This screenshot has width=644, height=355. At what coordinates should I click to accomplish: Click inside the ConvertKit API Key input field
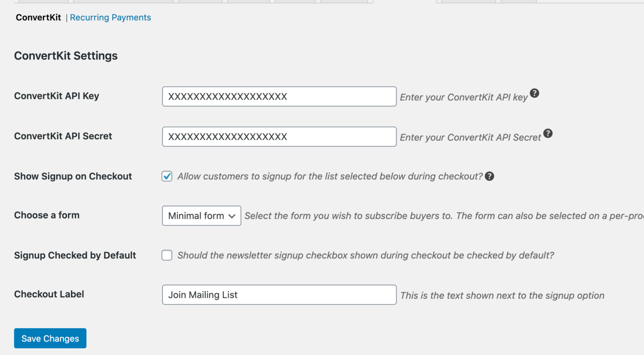click(279, 97)
